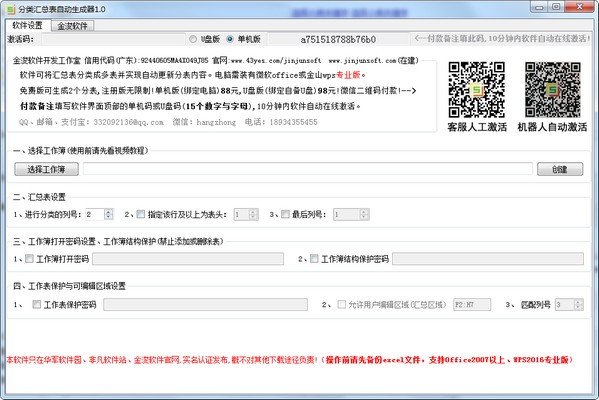Click the machine code a751518788b76b0
Viewport: 599px width, 400px height.
338,40
